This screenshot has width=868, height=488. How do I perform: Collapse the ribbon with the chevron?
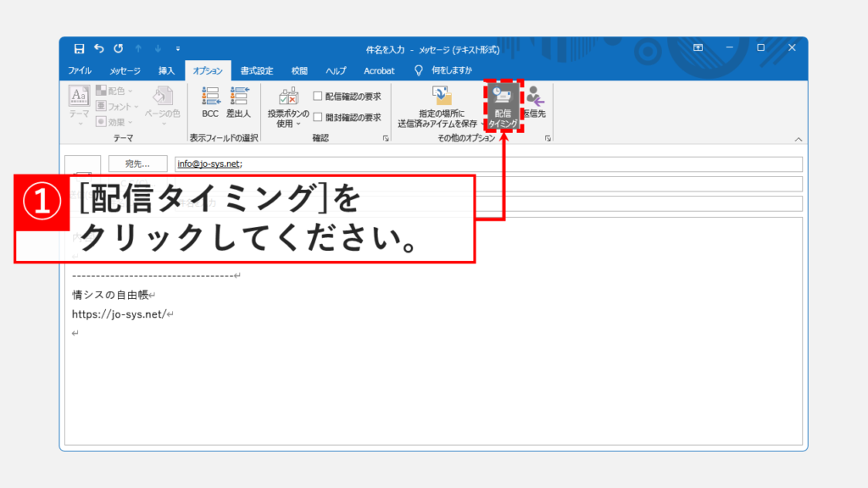pyautogui.click(x=798, y=138)
